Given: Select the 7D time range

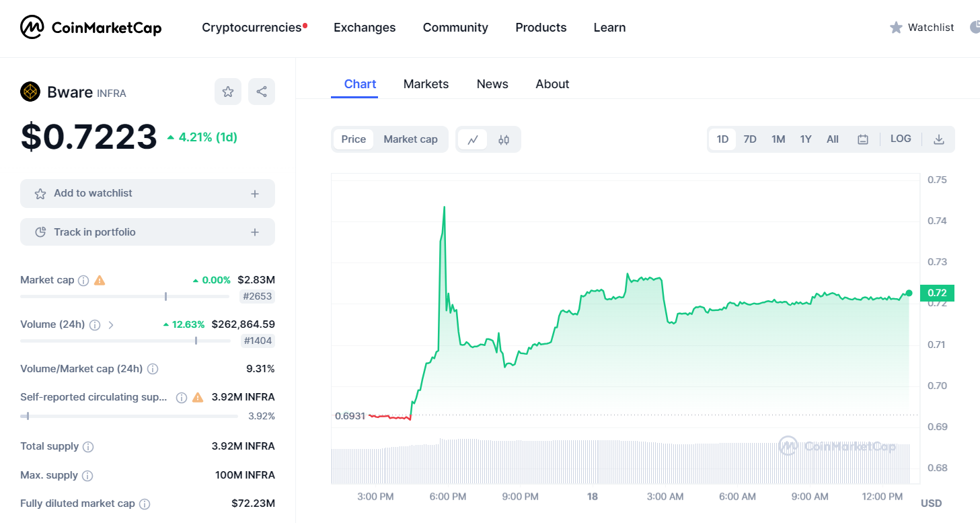Looking at the screenshot, I should (750, 139).
